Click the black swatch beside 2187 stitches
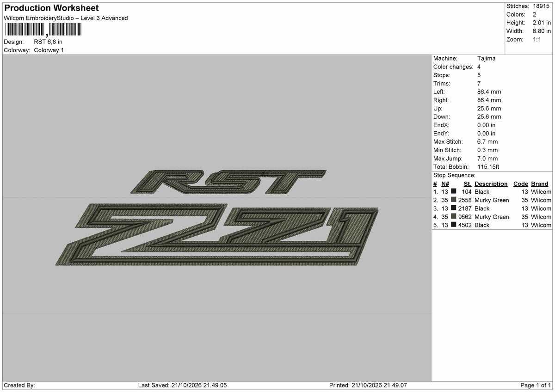 click(x=454, y=208)
